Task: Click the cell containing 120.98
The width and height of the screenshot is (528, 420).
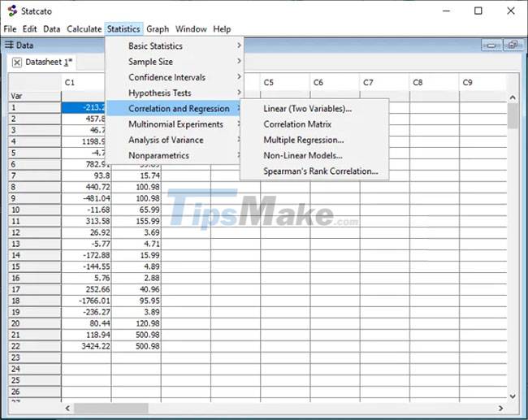Action: click(136, 323)
